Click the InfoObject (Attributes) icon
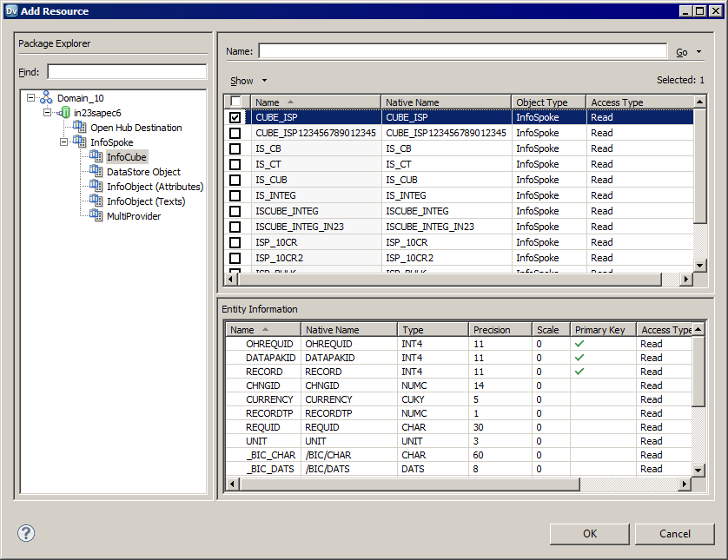 pyautogui.click(x=96, y=187)
